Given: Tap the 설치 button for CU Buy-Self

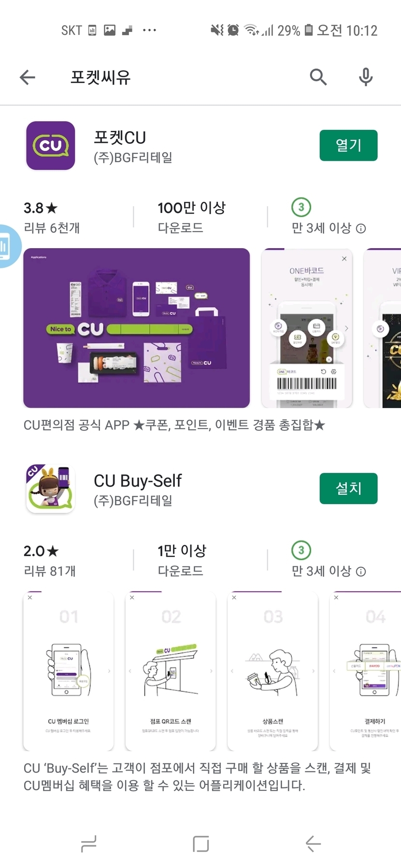Looking at the screenshot, I should [348, 489].
